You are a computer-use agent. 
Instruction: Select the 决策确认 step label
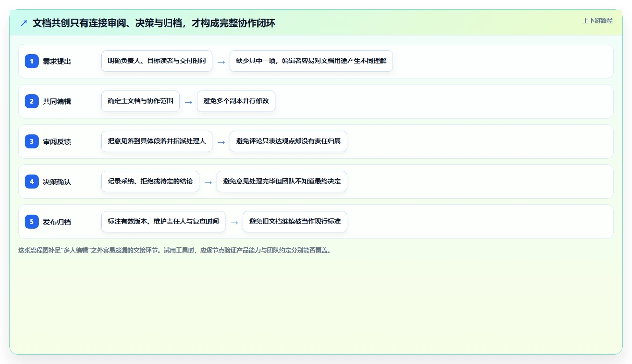tap(57, 182)
